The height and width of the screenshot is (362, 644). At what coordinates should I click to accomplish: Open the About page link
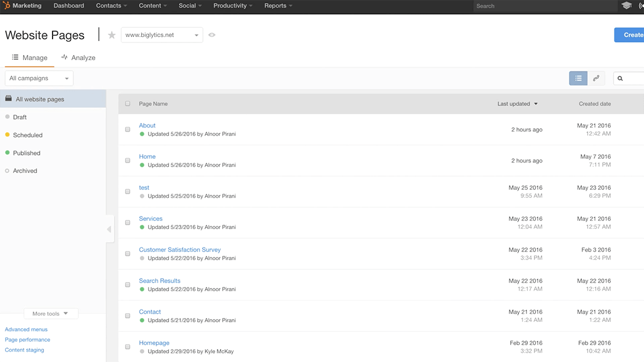point(147,125)
